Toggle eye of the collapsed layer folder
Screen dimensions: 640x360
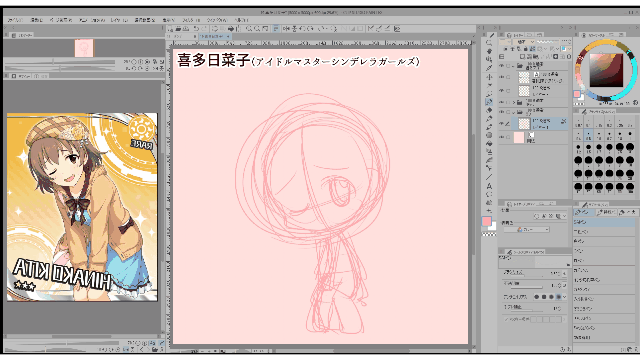pyautogui.click(x=501, y=102)
